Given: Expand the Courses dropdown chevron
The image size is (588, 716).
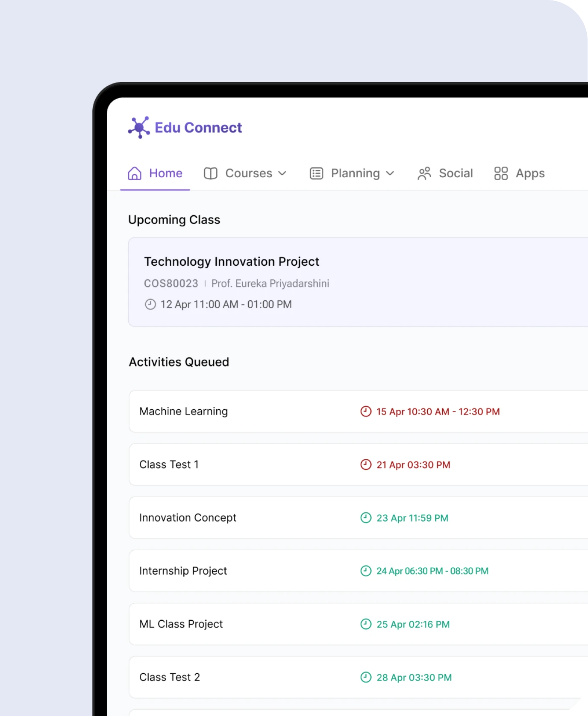Looking at the screenshot, I should (x=282, y=173).
